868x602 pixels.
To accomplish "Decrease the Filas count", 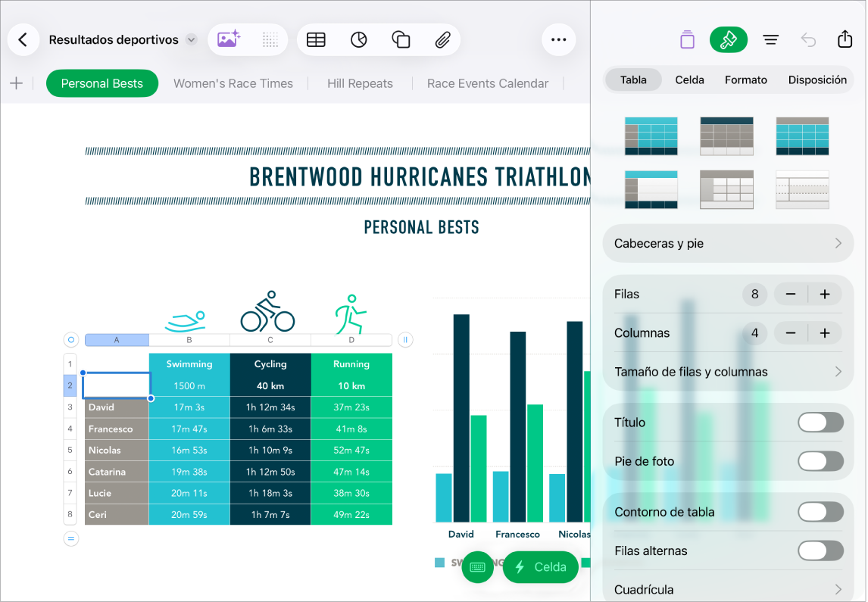I will click(x=791, y=295).
